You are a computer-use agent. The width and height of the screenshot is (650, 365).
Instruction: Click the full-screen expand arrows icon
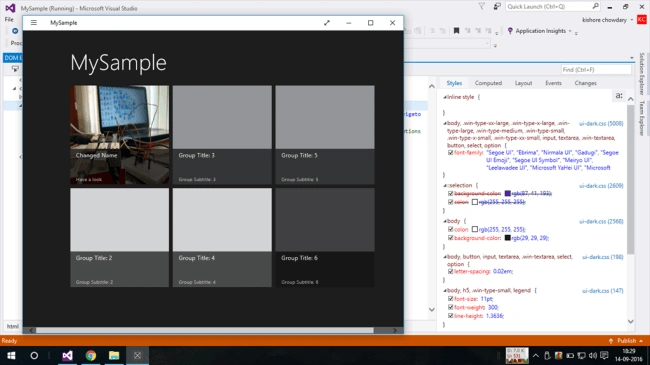[327, 23]
